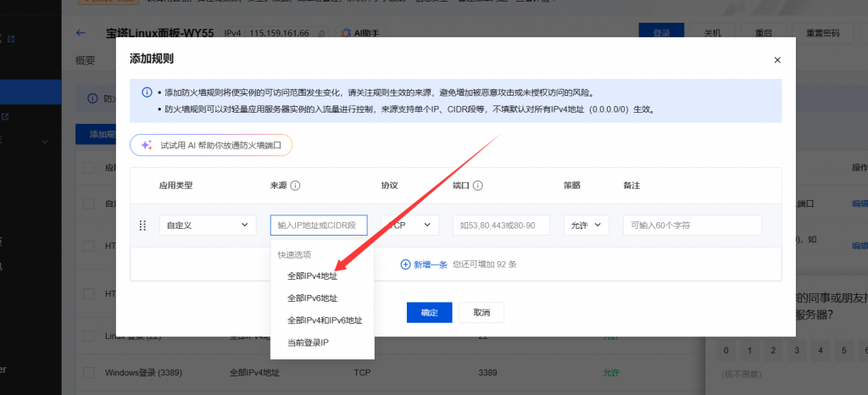This screenshot has width=868, height=395.
Task: Click the 允许 status in the Windows登录 row
Action: 611,372
